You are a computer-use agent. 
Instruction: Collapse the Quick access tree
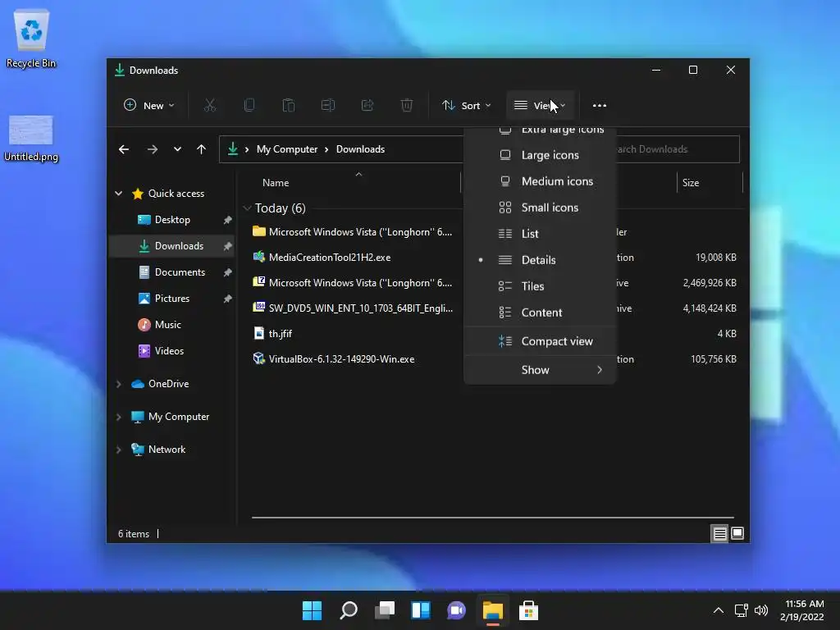tap(118, 194)
